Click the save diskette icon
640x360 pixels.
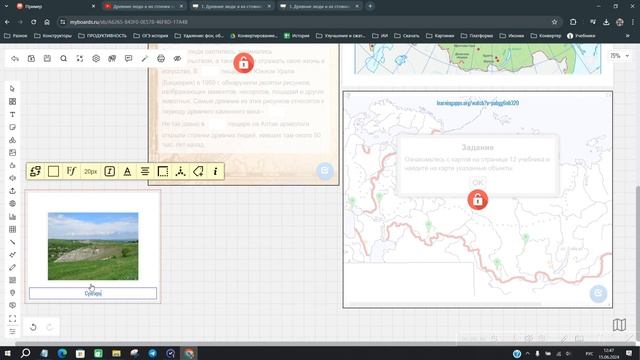pyautogui.click(x=47, y=59)
